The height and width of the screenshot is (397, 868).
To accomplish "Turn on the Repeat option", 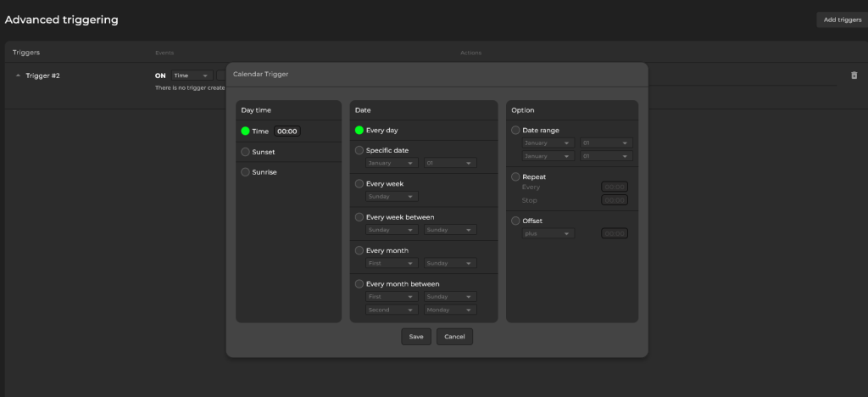I will coord(515,176).
